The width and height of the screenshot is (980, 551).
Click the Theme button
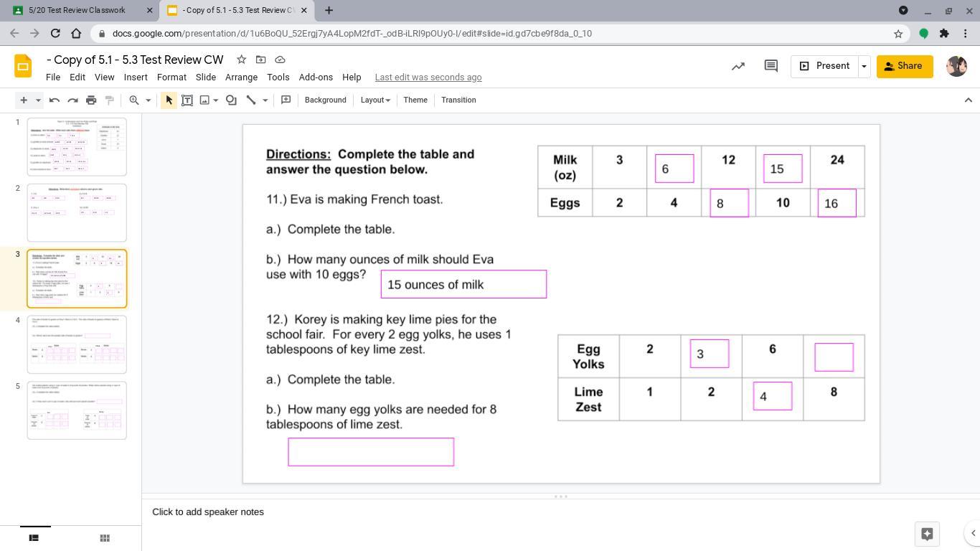coord(415,100)
